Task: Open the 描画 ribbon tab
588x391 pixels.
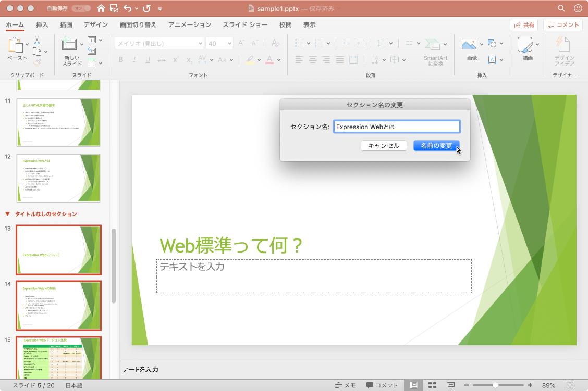Action: click(66, 24)
